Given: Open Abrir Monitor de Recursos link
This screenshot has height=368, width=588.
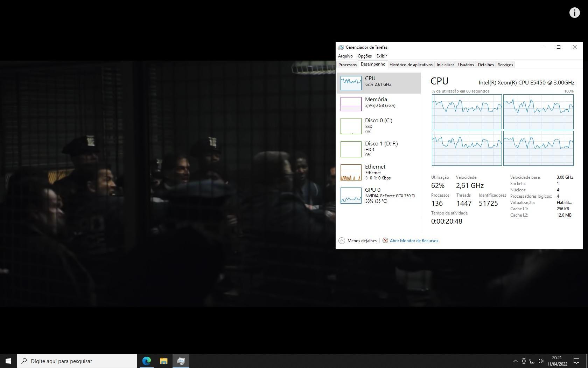Looking at the screenshot, I should point(414,241).
